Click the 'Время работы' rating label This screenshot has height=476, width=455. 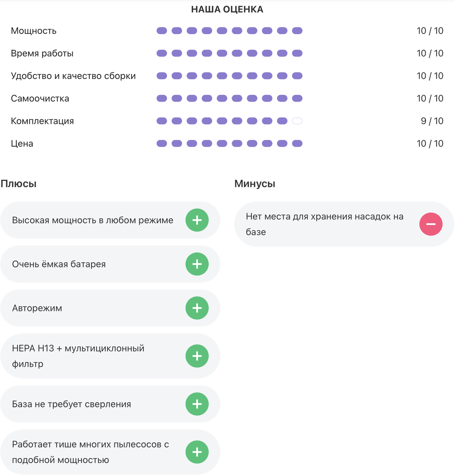point(42,54)
